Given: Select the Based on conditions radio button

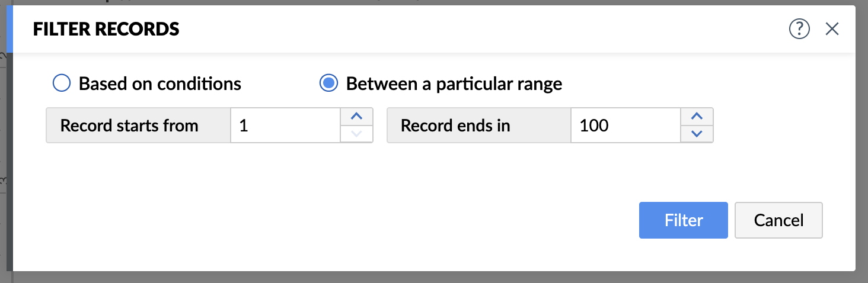Looking at the screenshot, I should 62,83.
